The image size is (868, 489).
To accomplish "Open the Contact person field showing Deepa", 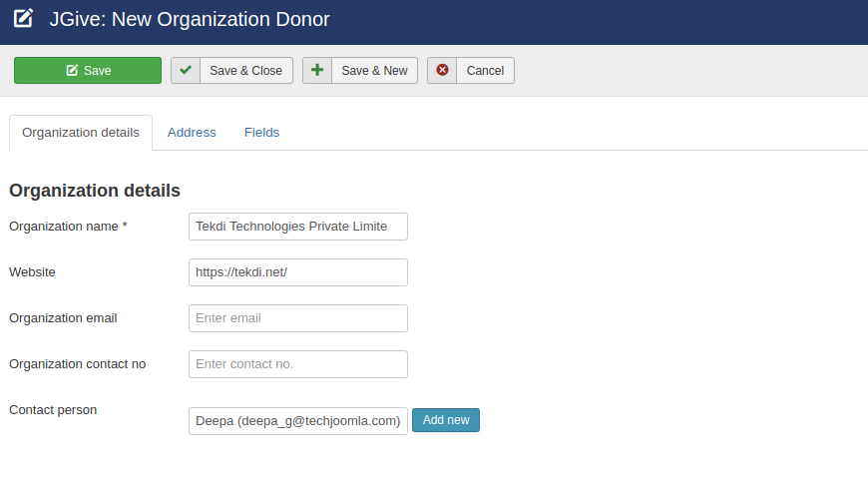I will [x=297, y=420].
